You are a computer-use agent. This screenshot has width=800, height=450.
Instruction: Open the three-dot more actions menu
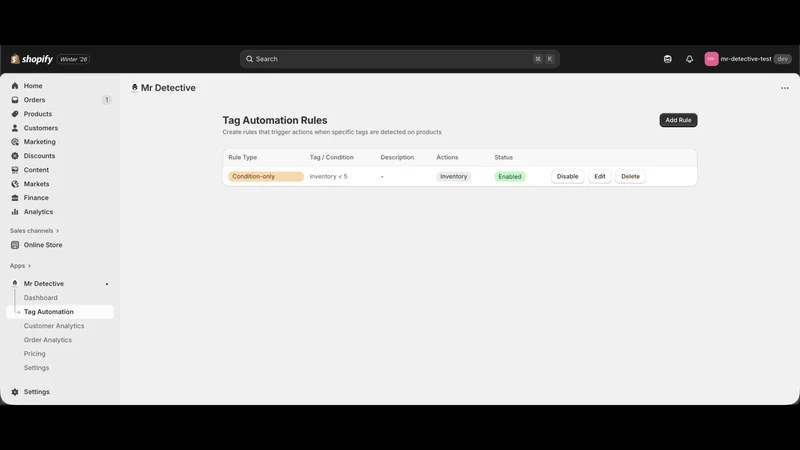pyautogui.click(x=785, y=88)
